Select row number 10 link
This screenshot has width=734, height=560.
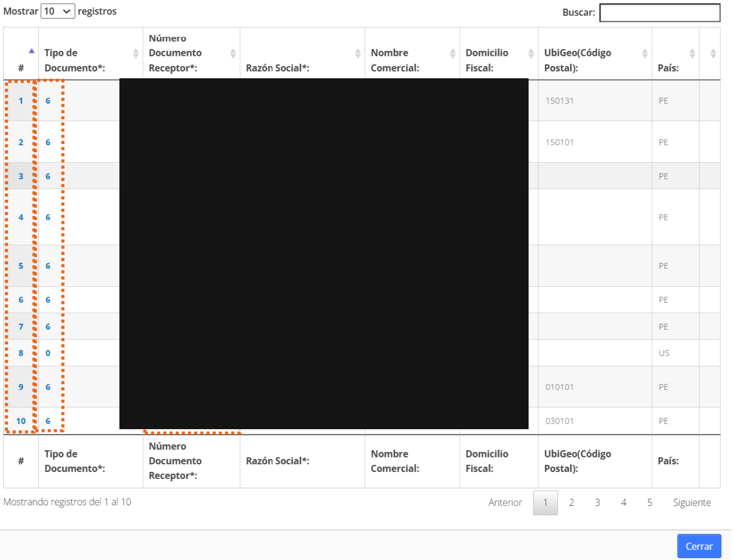(x=21, y=421)
